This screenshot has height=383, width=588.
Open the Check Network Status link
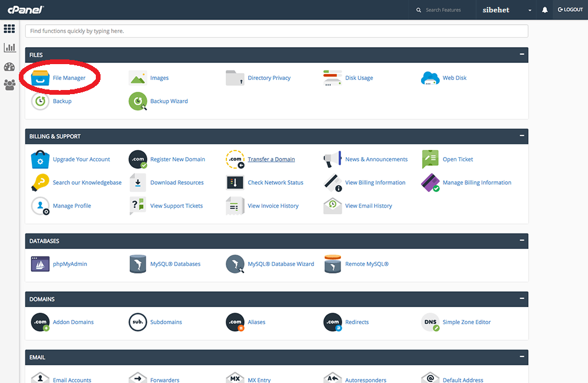(x=275, y=183)
